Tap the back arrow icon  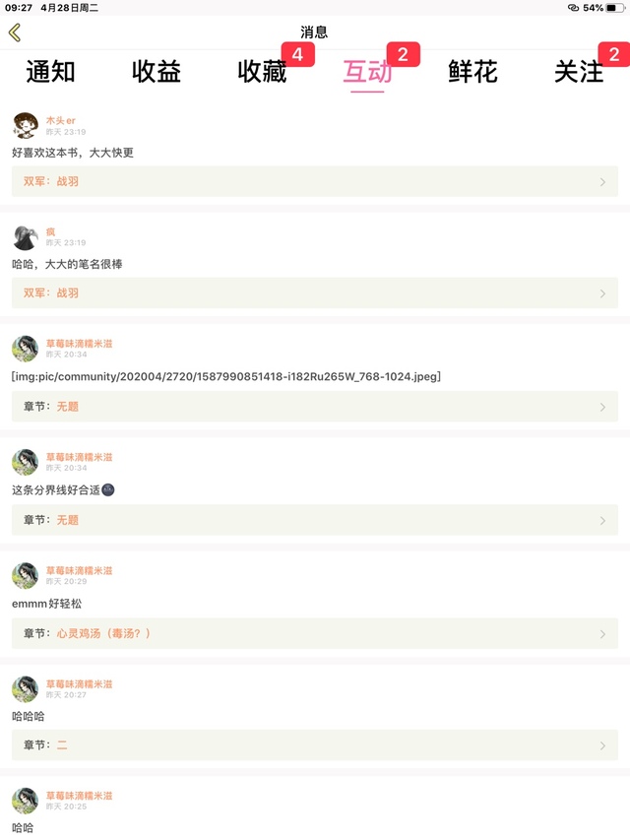click(15, 32)
